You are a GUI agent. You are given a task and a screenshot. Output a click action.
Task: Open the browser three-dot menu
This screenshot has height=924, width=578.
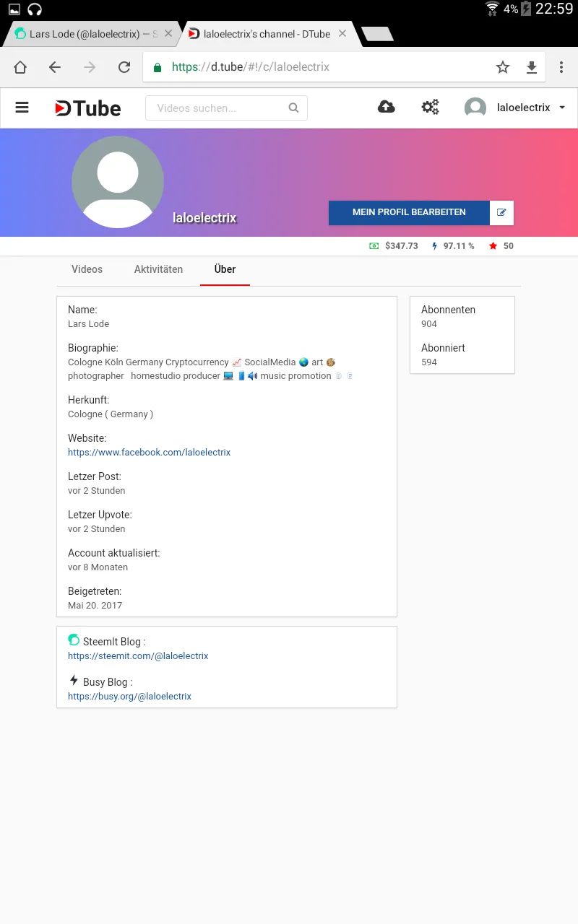pos(561,67)
